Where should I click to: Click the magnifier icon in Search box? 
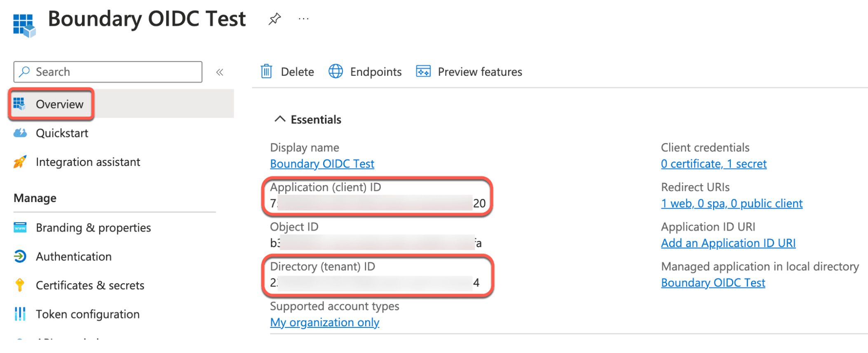pos(25,72)
